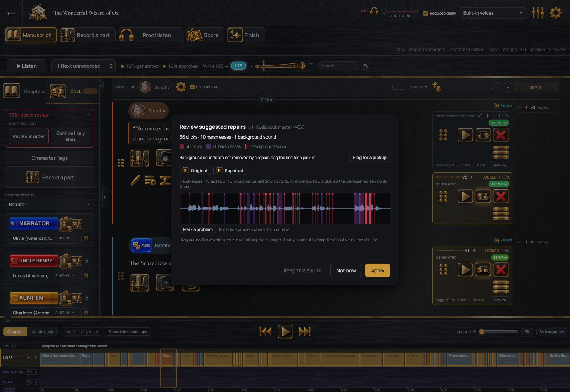Open the Built-in voices dropdown
This screenshot has width=570, height=392.
(x=493, y=13)
